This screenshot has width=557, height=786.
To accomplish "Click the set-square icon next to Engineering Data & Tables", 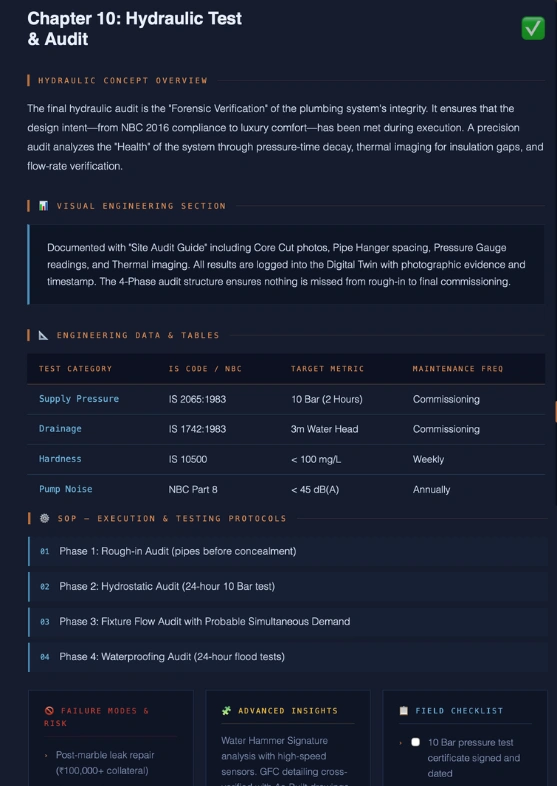I will click(x=44, y=335).
